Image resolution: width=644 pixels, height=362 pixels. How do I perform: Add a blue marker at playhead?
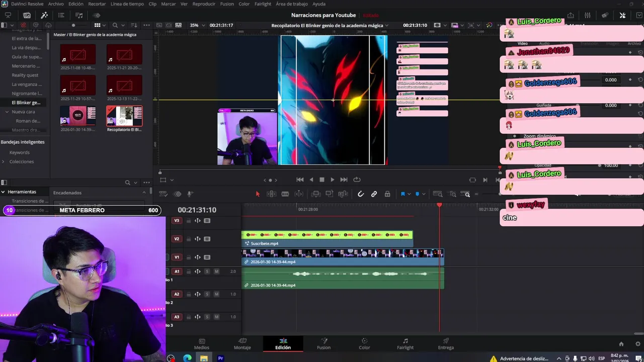click(x=417, y=194)
